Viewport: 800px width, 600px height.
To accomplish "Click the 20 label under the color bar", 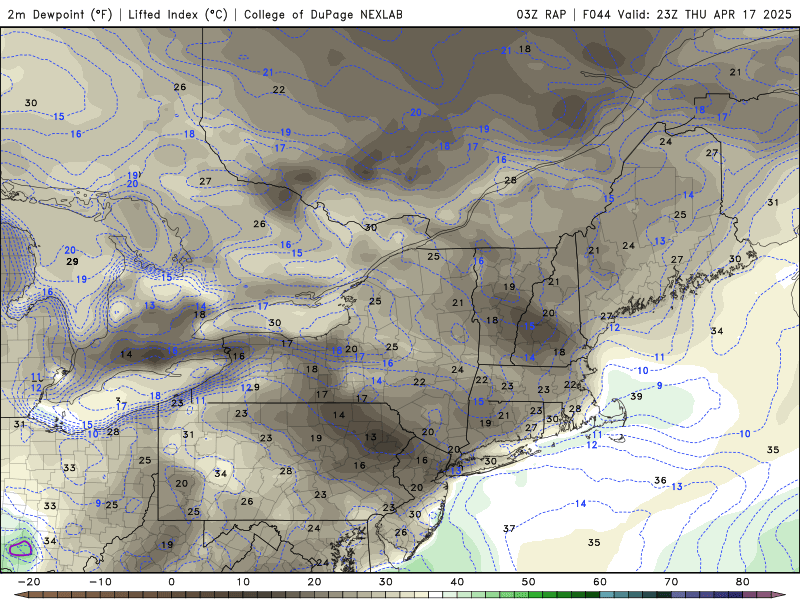I will pyautogui.click(x=314, y=582).
